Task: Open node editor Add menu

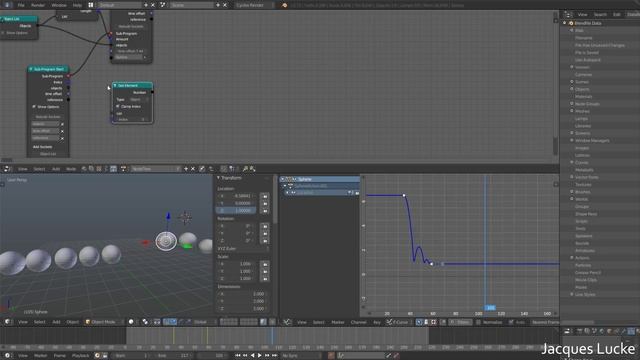Action: [x=56, y=169]
